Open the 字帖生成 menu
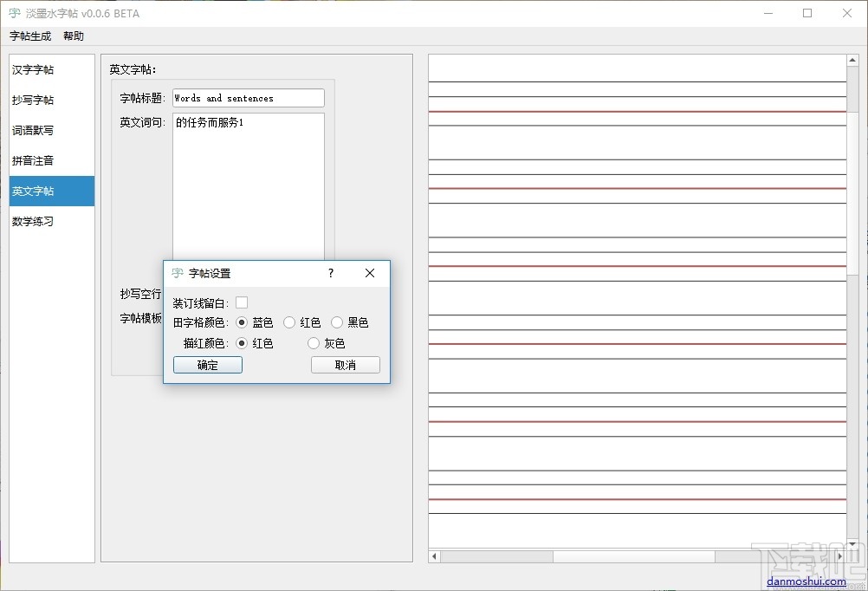The height and width of the screenshot is (591, 868). click(x=30, y=36)
